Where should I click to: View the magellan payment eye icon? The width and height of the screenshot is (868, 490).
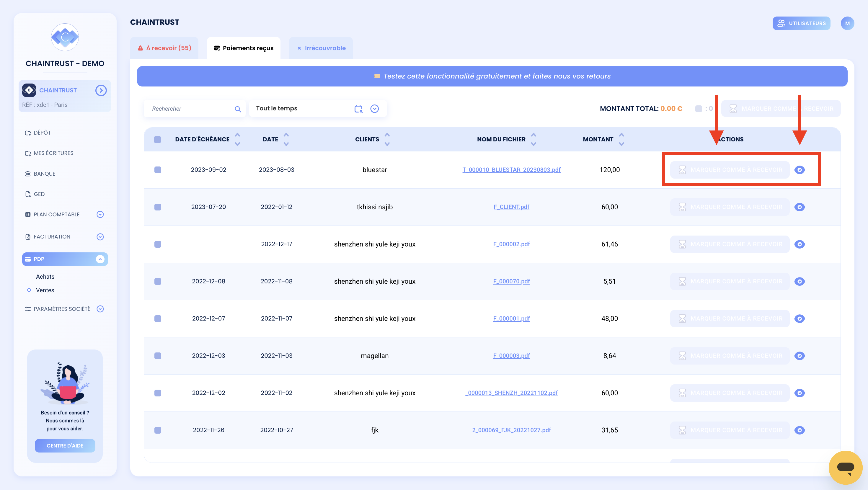799,356
